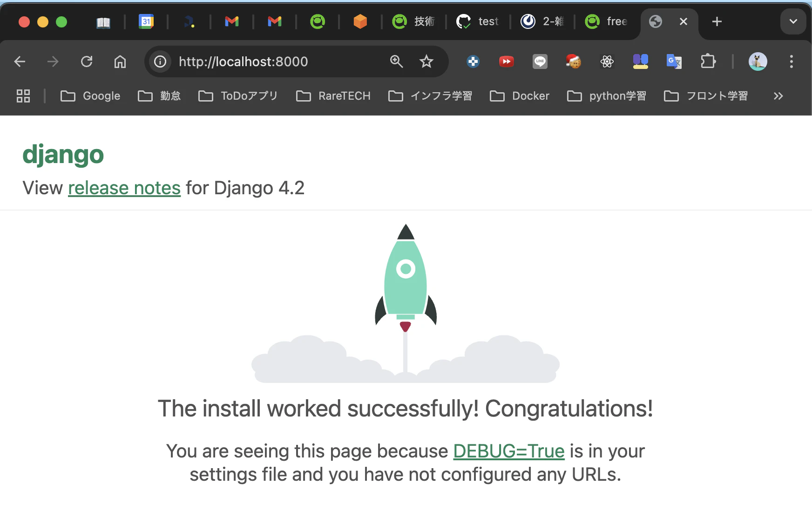Follow the DEBUG=True link
The height and width of the screenshot is (532, 812).
tap(509, 451)
